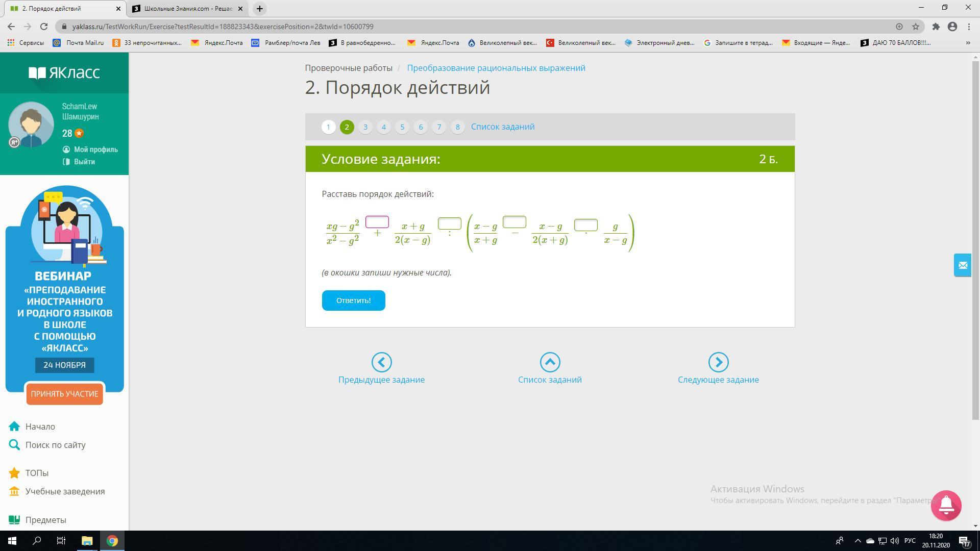The height and width of the screenshot is (551, 980).
Task: Click the input box above the minus sign
Action: click(x=514, y=222)
